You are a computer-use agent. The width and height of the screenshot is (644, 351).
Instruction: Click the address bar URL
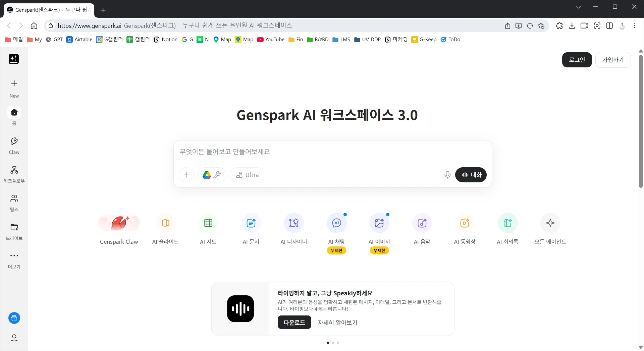pyautogui.click(x=90, y=25)
